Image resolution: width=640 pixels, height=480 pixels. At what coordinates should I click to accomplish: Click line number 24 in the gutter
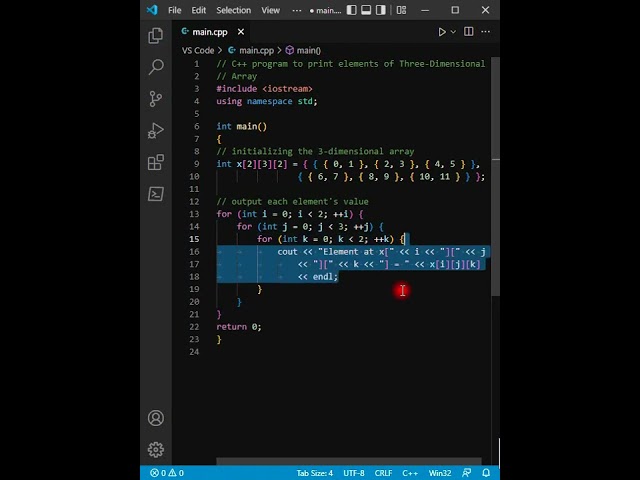pyautogui.click(x=194, y=352)
